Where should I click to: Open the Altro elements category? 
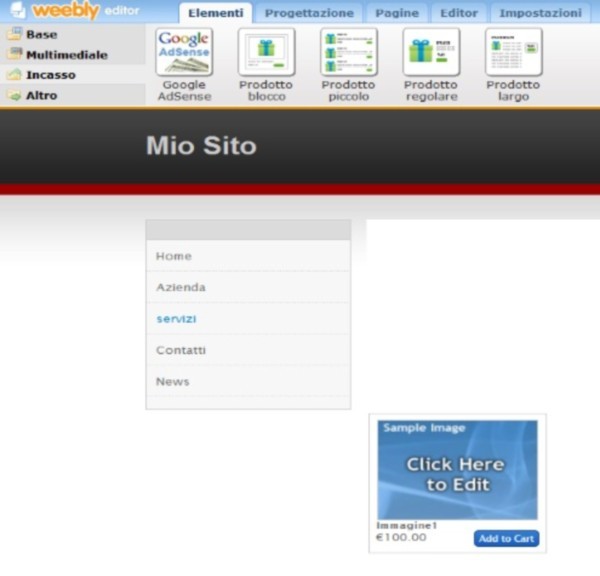click(41, 96)
